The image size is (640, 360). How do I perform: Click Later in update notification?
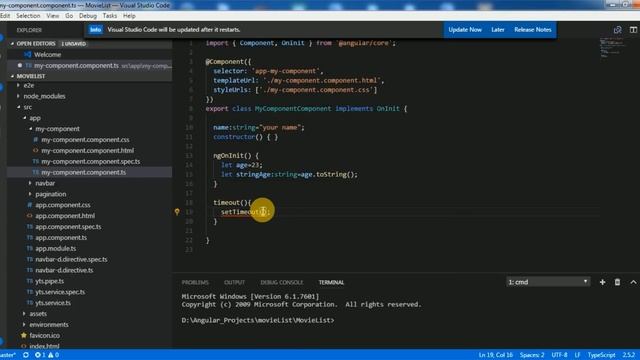pos(498,30)
